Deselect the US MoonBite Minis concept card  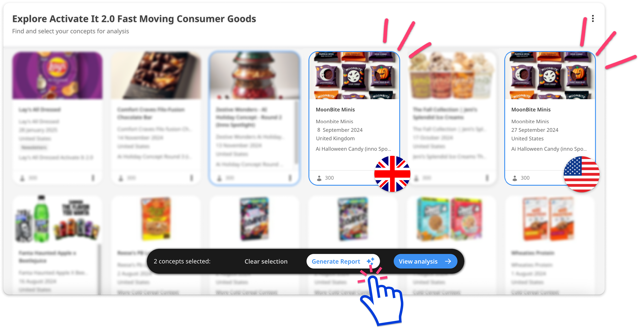click(x=550, y=118)
